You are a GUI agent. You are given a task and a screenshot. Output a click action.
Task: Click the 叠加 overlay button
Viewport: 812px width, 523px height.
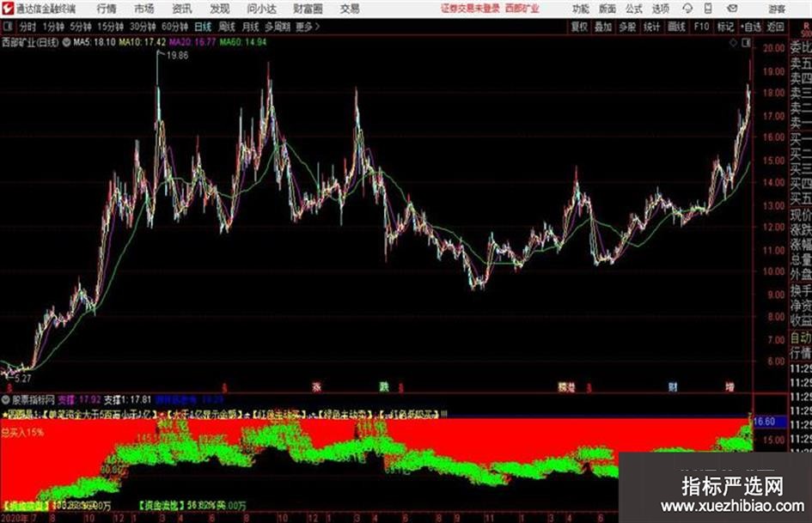click(603, 27)
